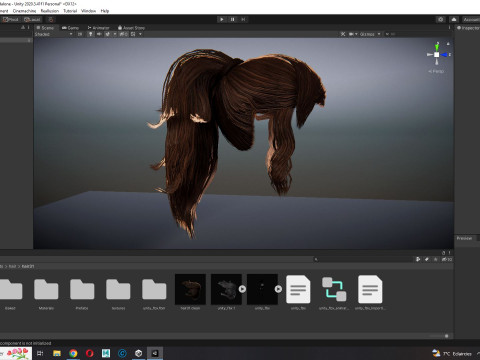
Task: Select the unity_fbx text document asset
Action: click(298, 289)
